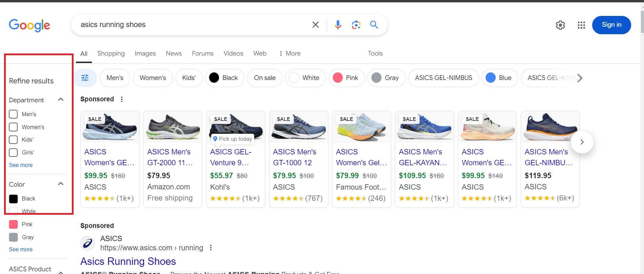Choose Pink swatch in sidebar Color filter

pyautogui.click(x=13, y=224)
